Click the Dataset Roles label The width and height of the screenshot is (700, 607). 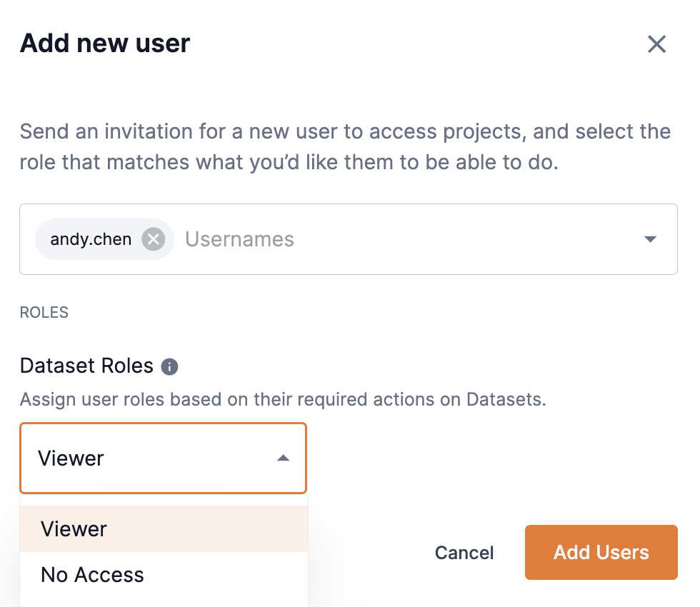pyautogui.click(x=86, y=366)
